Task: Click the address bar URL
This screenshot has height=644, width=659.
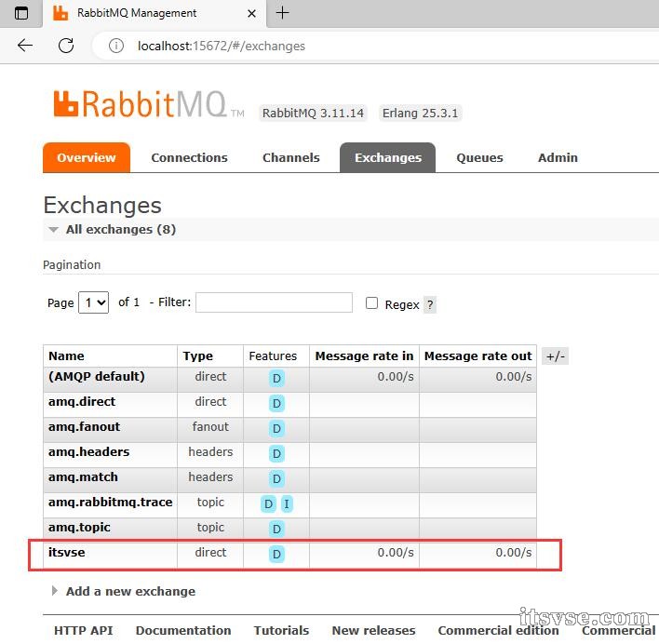Action: 222,46
